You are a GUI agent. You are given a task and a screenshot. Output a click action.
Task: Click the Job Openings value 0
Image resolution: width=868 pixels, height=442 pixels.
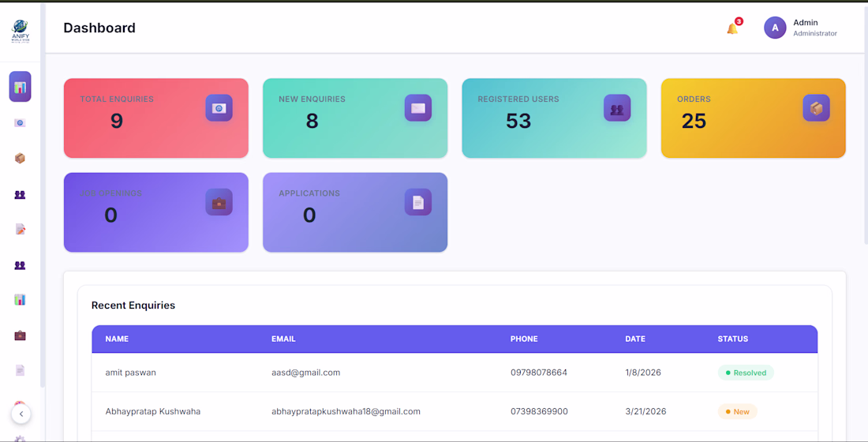coord(110,215)
